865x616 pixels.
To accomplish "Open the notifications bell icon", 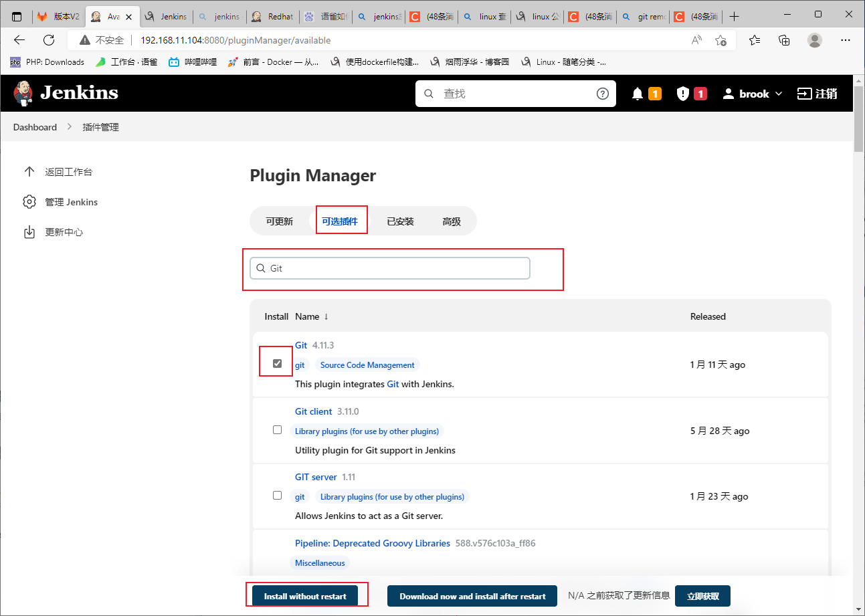I will tap(638, 94).
